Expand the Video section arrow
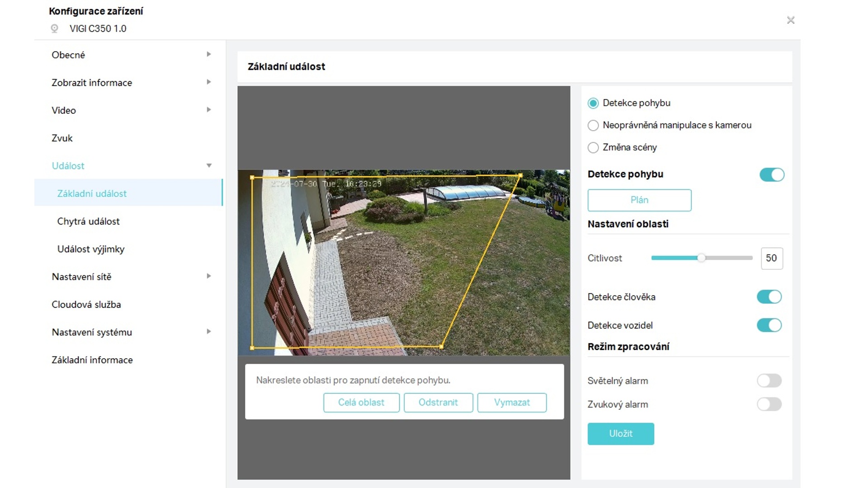This screenshot has height=488, width=868. (208, 110)
